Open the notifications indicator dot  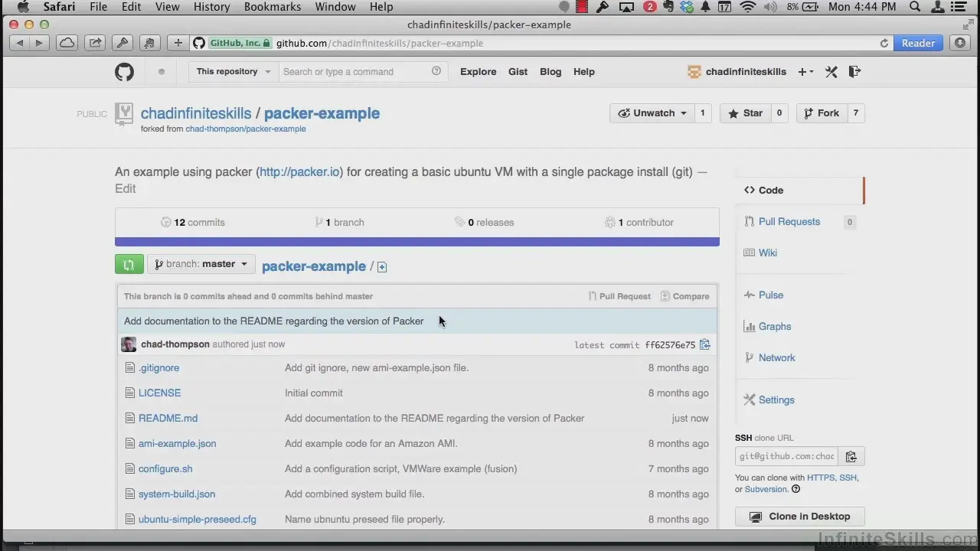point(162,72)
